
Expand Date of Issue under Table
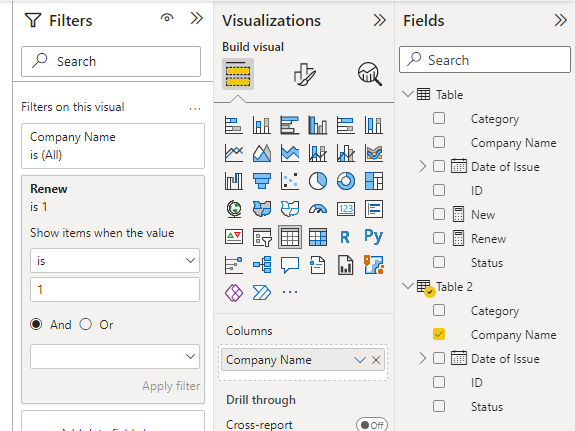(422, 166)
